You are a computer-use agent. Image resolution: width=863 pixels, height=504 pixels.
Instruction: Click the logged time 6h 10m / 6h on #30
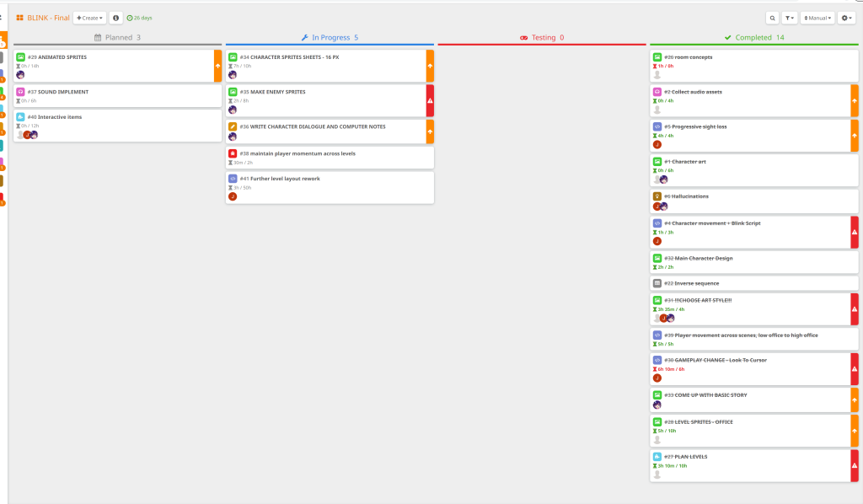(668, 369)
